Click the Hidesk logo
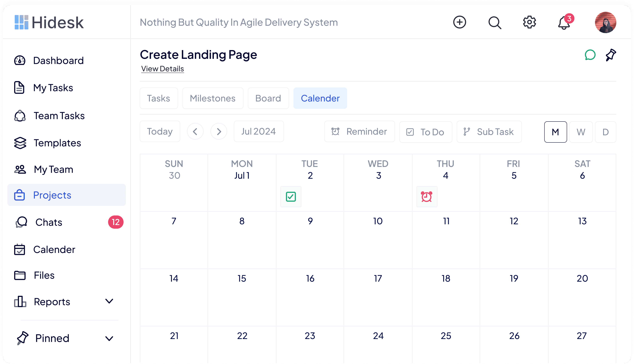This screenshot has width=634, height=364. pyautogui.click(x=49, y=22)
